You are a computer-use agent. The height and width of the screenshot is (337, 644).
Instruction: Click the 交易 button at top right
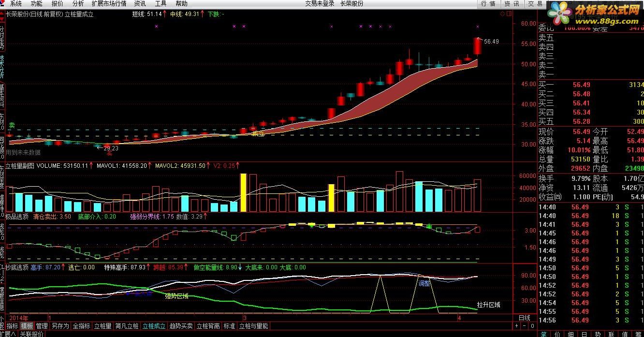tap(535, 4)
